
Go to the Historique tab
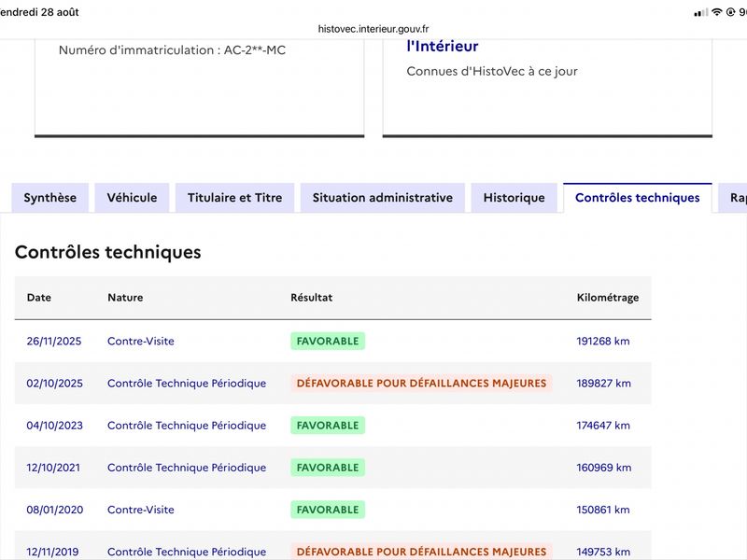[x=514, y=198]
